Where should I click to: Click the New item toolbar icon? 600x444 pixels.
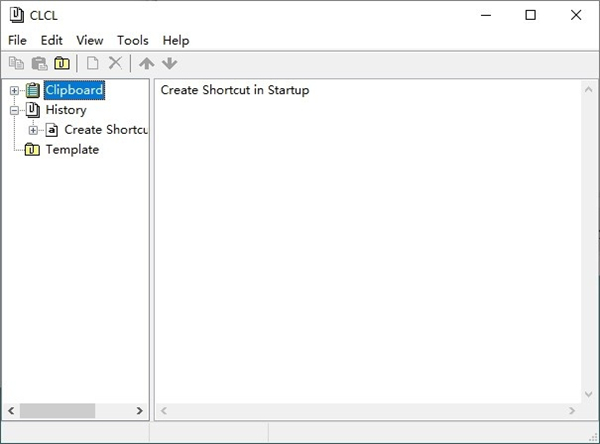click(92, 63)
